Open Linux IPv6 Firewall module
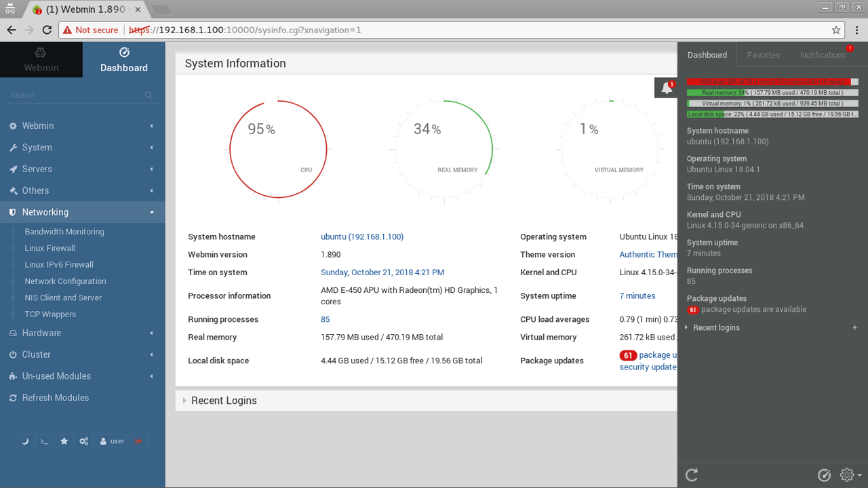The height and width of the screenshot is (488, 868). [59, 265]
